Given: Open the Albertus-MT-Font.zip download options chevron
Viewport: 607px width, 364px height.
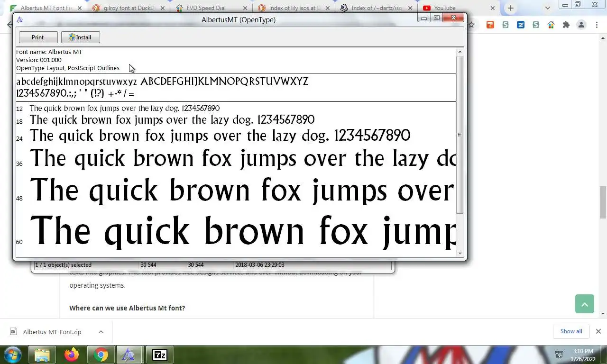Looking at the screenshot, I should click(x=101, y=332).
